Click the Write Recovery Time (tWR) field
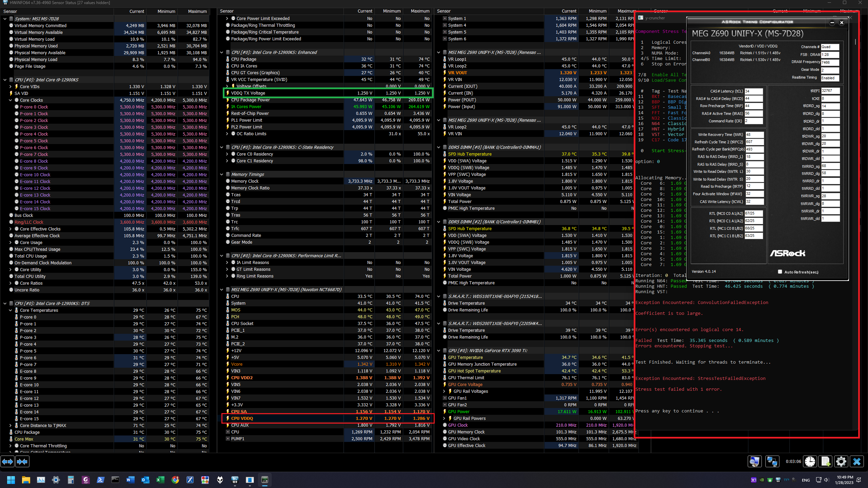Image resolution: width=868 pixels, height=488 pixels. click(x=754, y=135)
